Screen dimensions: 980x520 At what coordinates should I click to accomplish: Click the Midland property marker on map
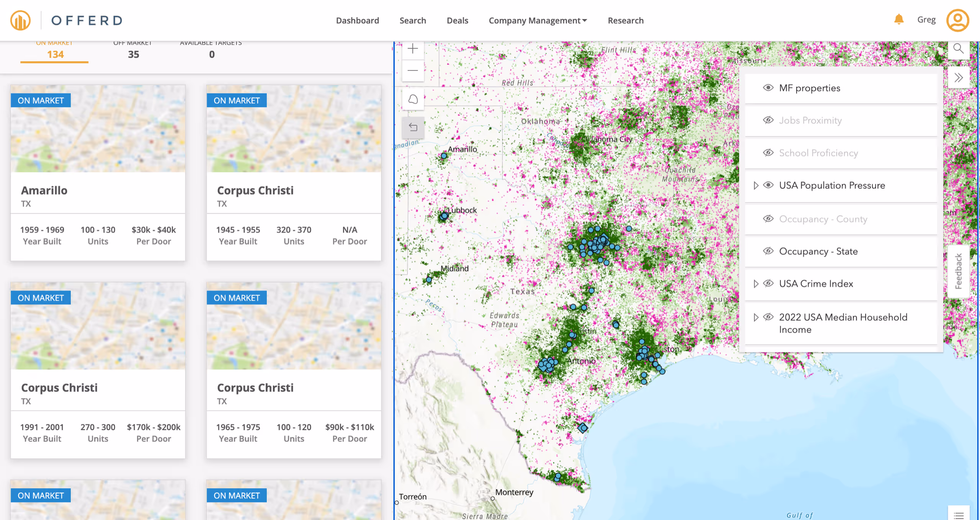[429, 280]
